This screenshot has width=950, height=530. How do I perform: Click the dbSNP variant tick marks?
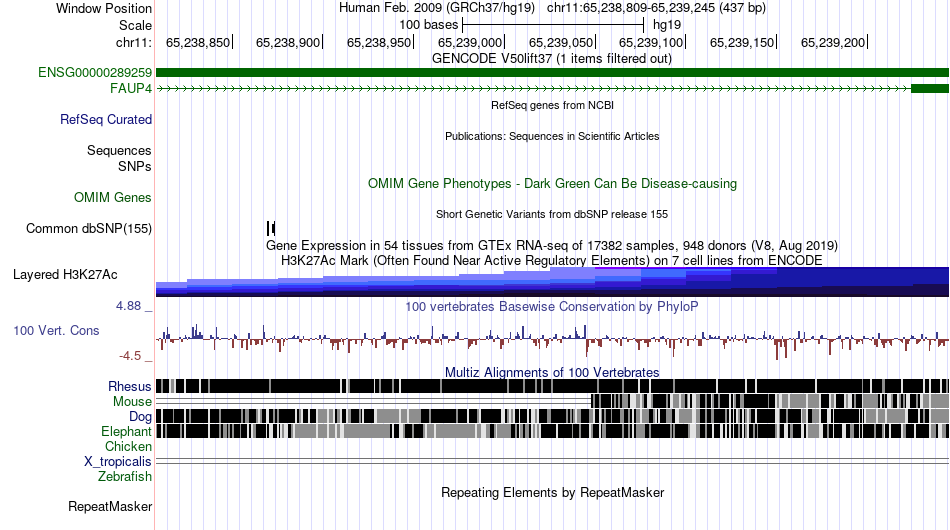(x=271, y=228)
